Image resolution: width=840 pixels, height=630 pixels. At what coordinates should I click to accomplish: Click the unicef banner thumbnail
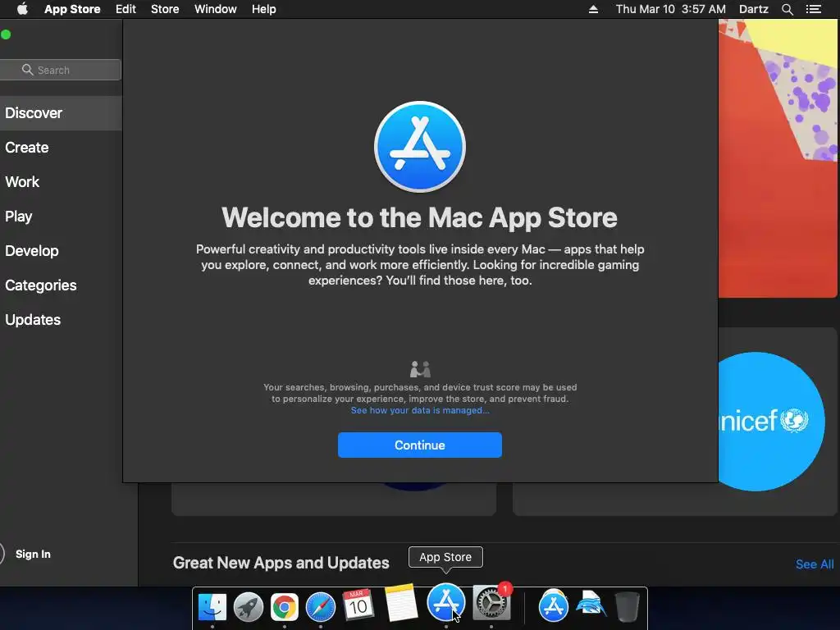click(771, 421)
